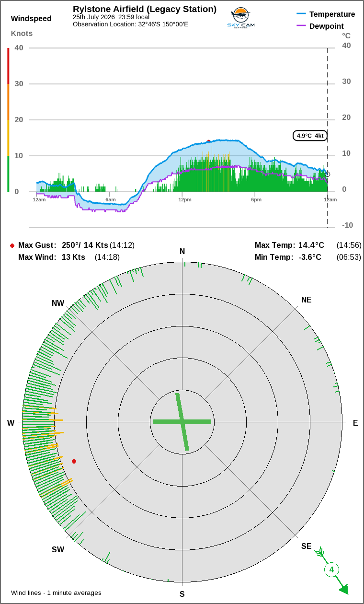The height and width of the screenshot is (604, 364).
Task: Click the green runway cross at compass center
Action: [x=182, y=422]
